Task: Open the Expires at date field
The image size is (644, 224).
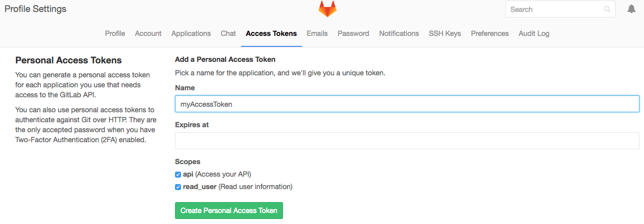Action: point(407,141)
